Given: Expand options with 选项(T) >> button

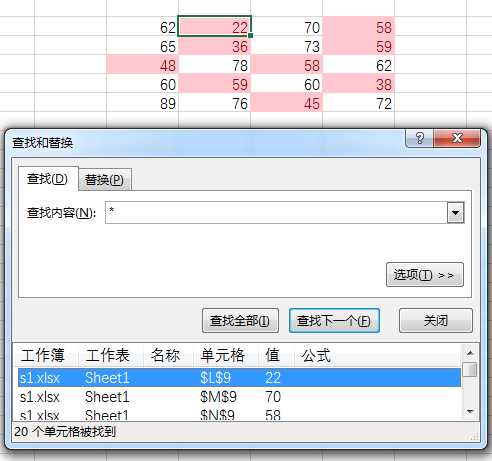Looking at the screenshot, I should point(425,275).
